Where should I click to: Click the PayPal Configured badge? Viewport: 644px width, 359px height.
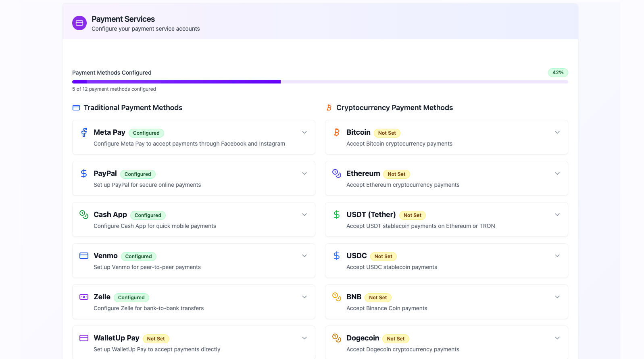click(x=138, y=174)
